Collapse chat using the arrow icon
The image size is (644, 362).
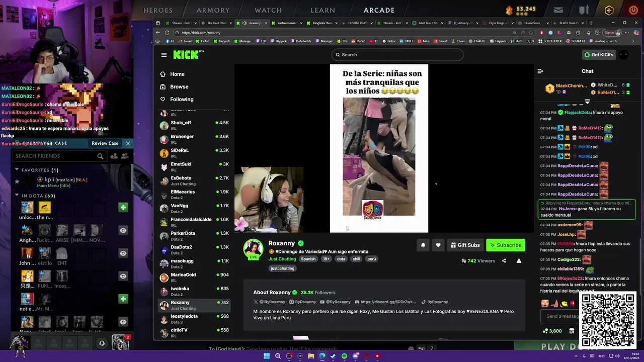tap(540, 71)
